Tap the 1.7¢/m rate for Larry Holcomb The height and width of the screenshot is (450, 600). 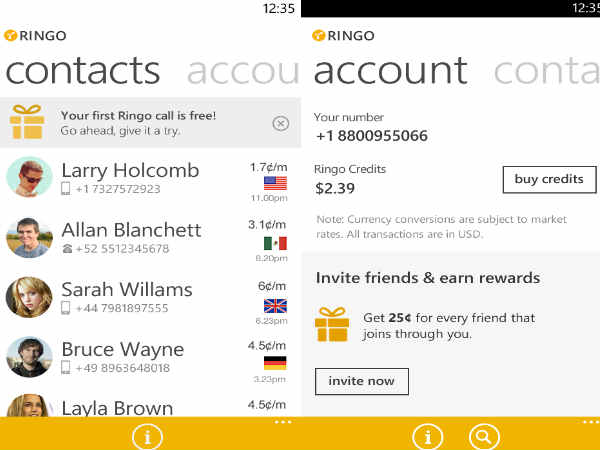click(269, 168)
